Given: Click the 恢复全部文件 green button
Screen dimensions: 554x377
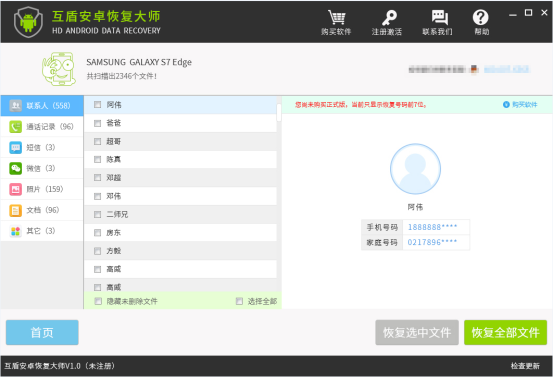Looking at the screenshot, I should (x=505, y=332).
